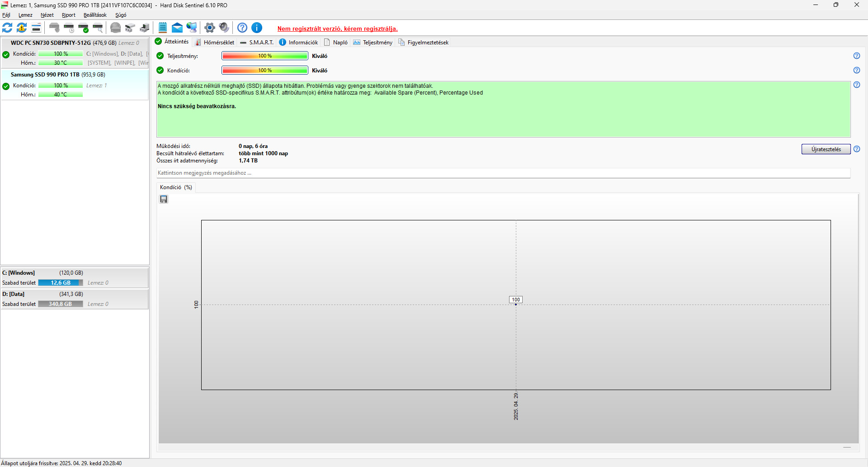This screenshot has width=868, height=467.
Task: Click help icon beside Újratesztelés button
Action: pos(857,149)
